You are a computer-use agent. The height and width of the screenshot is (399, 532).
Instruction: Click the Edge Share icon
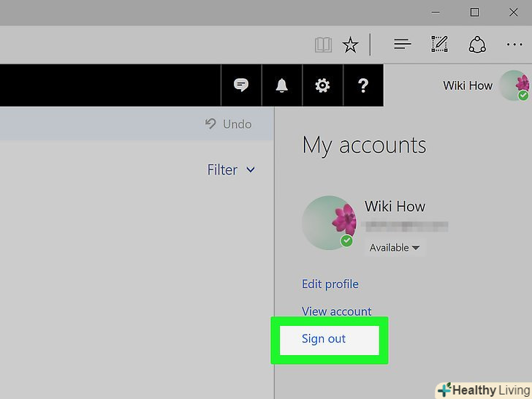pyautogui.click(x=477, y=45)
